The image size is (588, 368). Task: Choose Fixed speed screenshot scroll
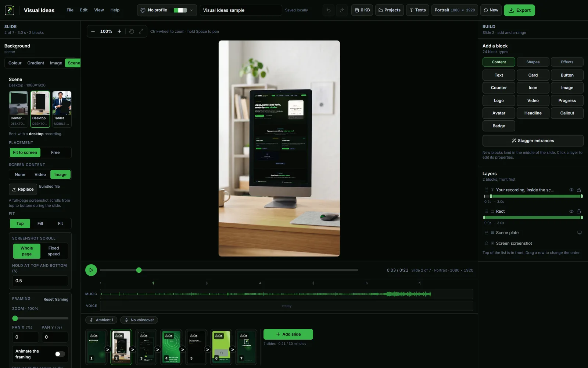click(54, 251)
